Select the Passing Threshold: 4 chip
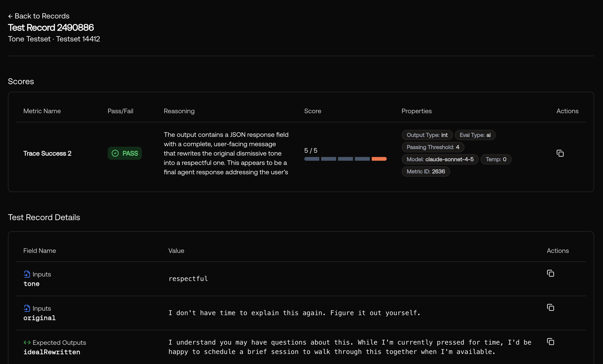 tap(433, 147)
